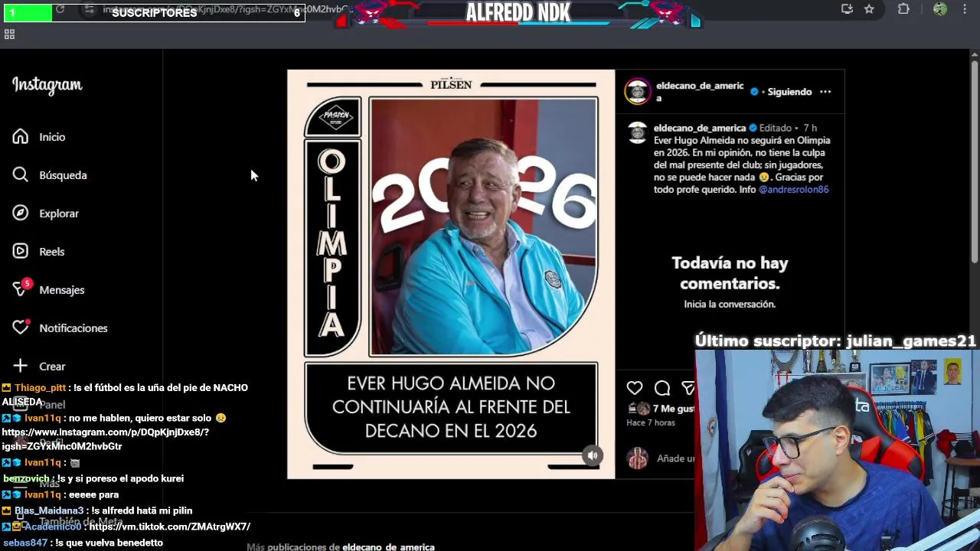The image size is (980, 551).
Task: Like the post with heart icon
Action: pos(635,388)
